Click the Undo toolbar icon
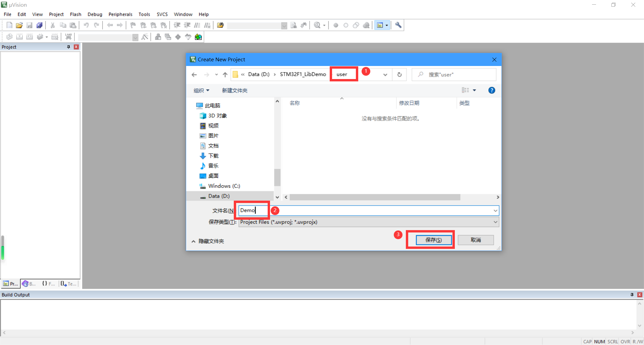 [86, 25]
